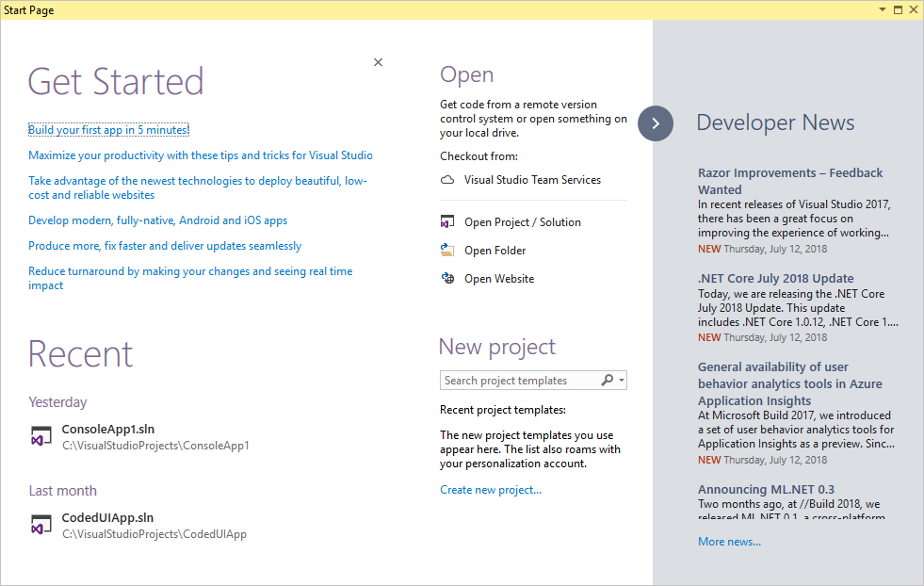
Task: Click the Open Project / Solution icon
Action: [x=447, y=221]
